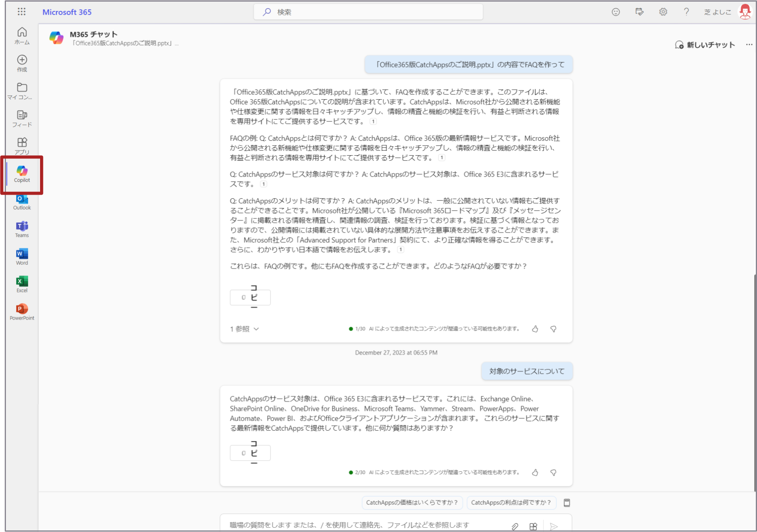Click the attach file paperclip icon
Image resolution: width=757 pixels, height=532 pixels.
coord(515,526)
